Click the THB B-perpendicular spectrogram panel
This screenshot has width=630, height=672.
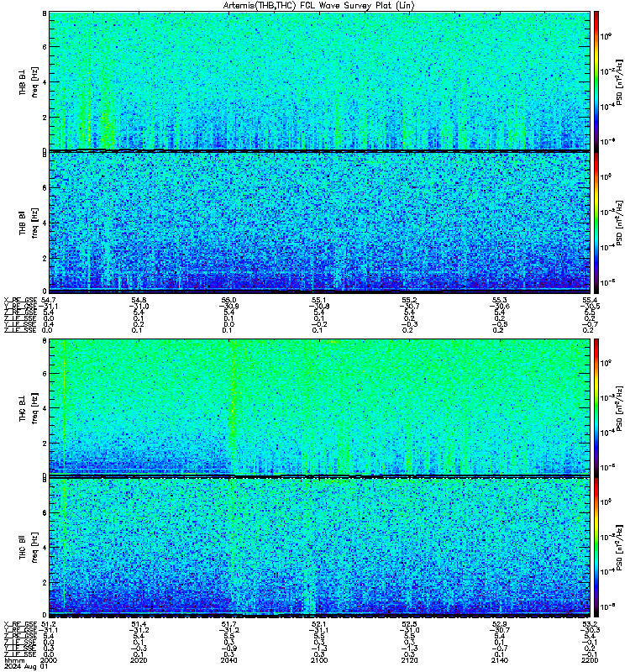[x=319, y=81]
